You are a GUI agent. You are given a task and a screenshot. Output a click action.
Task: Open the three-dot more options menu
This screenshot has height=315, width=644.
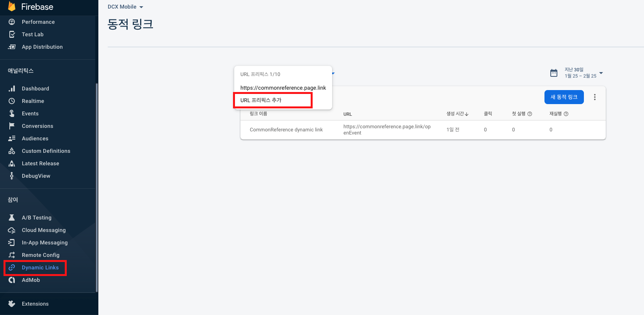coord(595,97)
